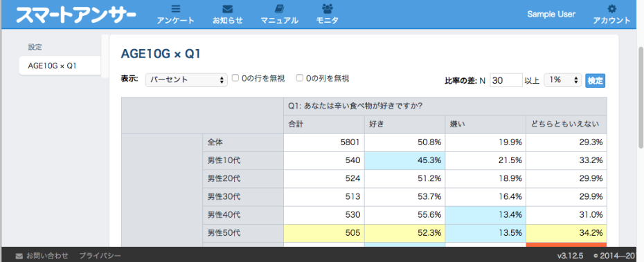Click the どちらともいえない column header

click(566, 124)
